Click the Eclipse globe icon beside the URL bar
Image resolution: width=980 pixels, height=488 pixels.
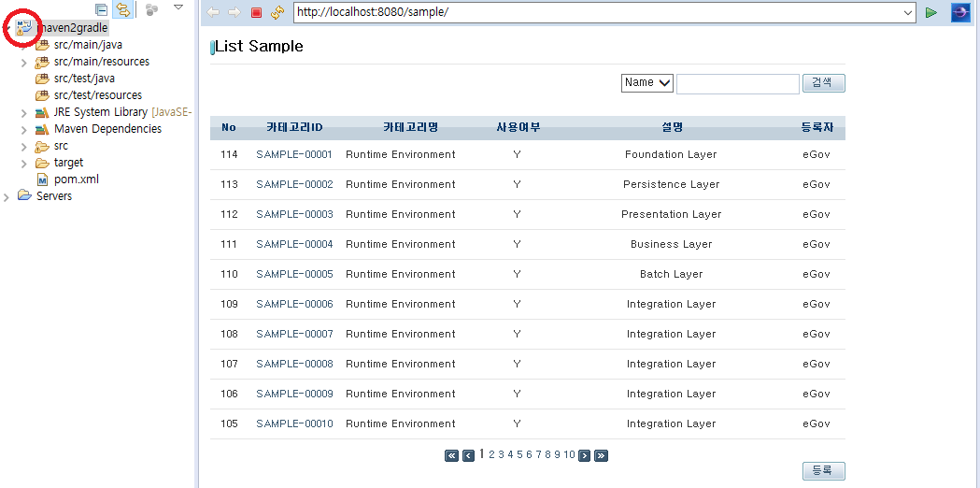point(960,12)
